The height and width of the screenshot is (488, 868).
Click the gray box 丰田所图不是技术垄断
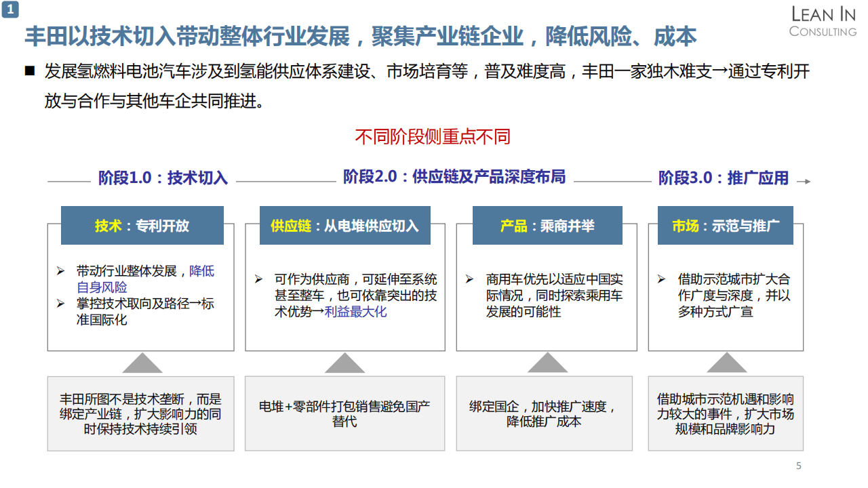140,413
